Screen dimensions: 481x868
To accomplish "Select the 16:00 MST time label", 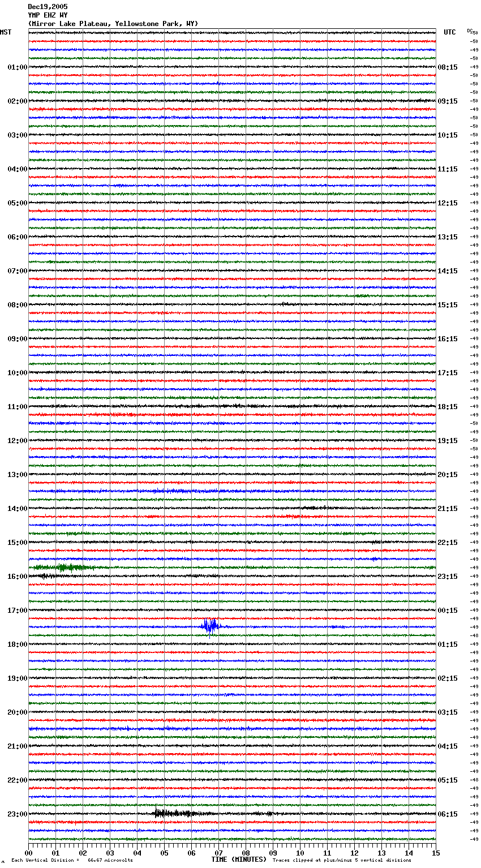I will (x=18, y=577).
